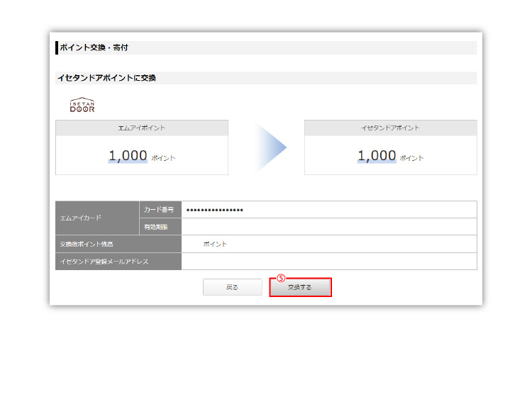Select the masked card number value
Viewport: 532px width, 397px height.
(x=214, y=210)
